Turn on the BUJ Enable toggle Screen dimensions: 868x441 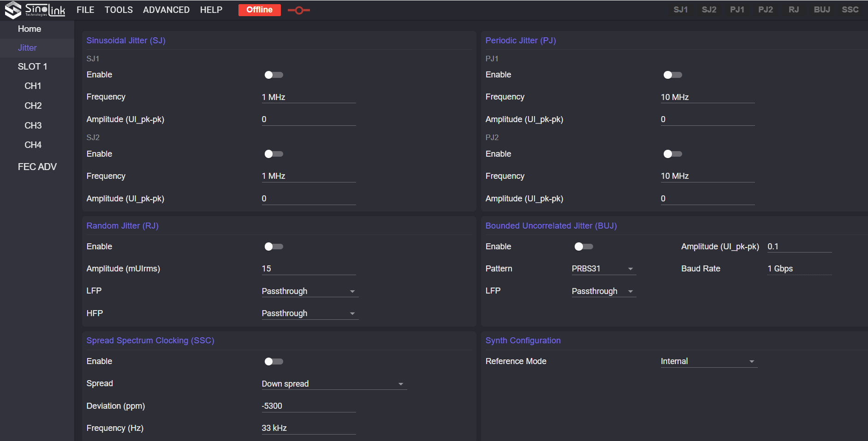coord(583,247)
